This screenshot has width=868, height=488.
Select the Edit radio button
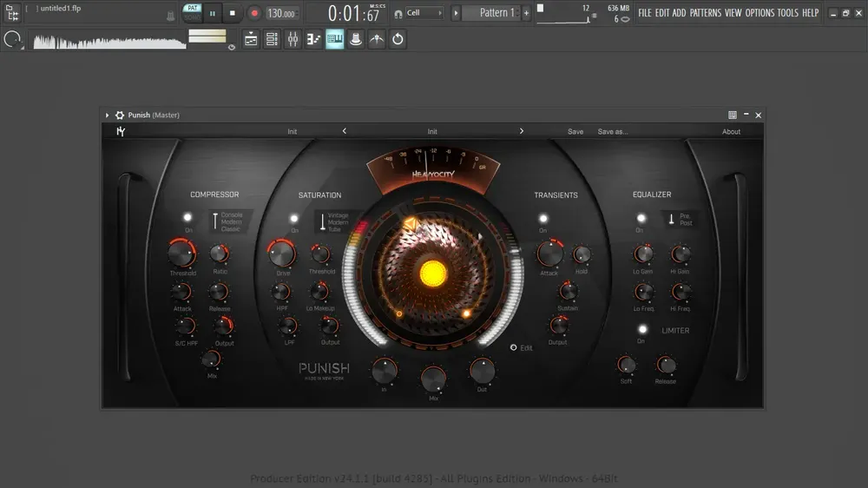[513, 348]
